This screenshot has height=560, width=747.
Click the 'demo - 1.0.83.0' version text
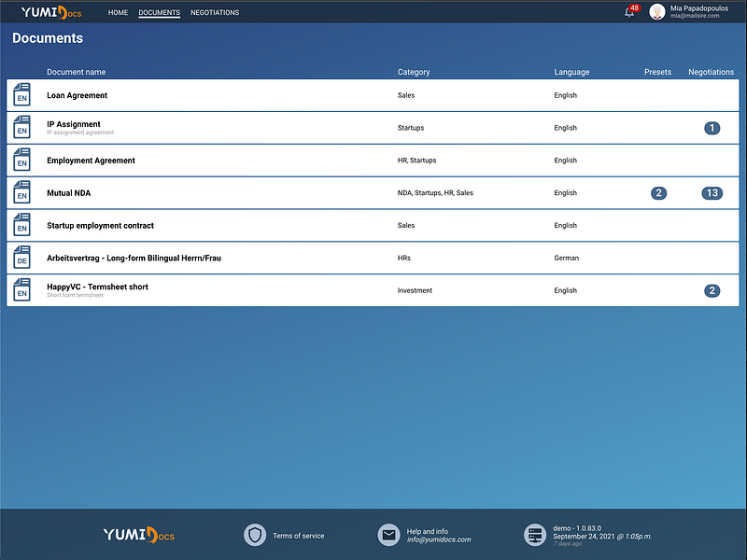[577, 528]
